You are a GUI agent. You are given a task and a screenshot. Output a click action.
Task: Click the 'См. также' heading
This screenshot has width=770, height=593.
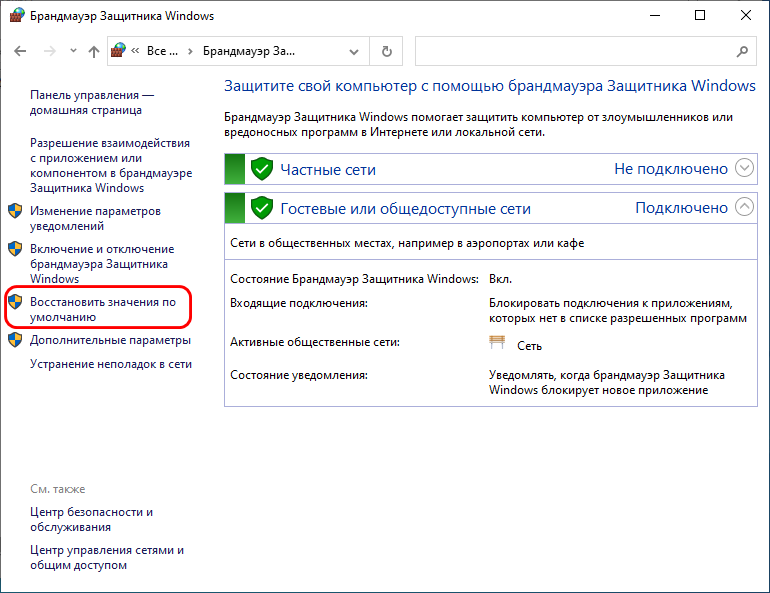57,489
